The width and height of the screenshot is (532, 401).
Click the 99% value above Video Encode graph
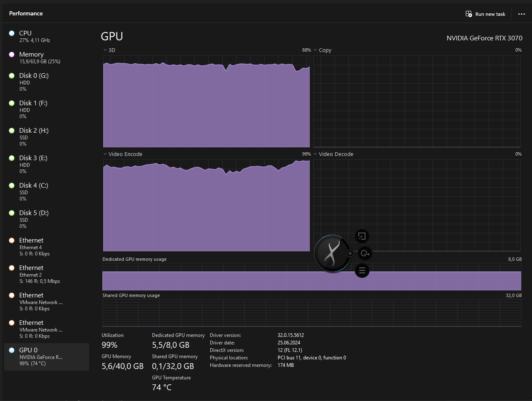tap(306, 154)
